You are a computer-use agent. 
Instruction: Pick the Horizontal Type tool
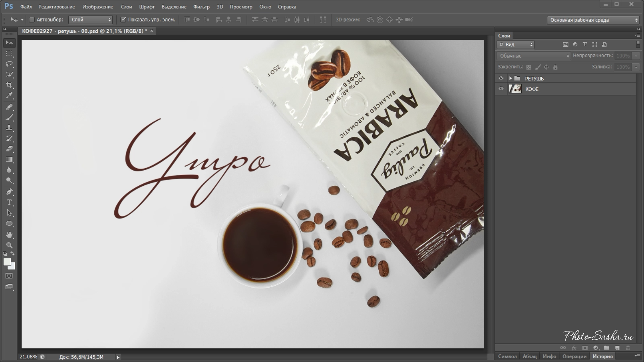point(9,202)
